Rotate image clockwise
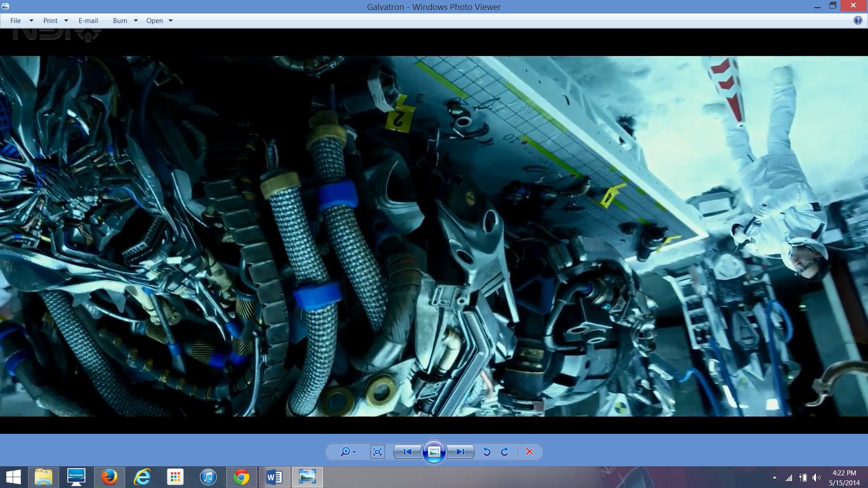 [x=505, y=452]
